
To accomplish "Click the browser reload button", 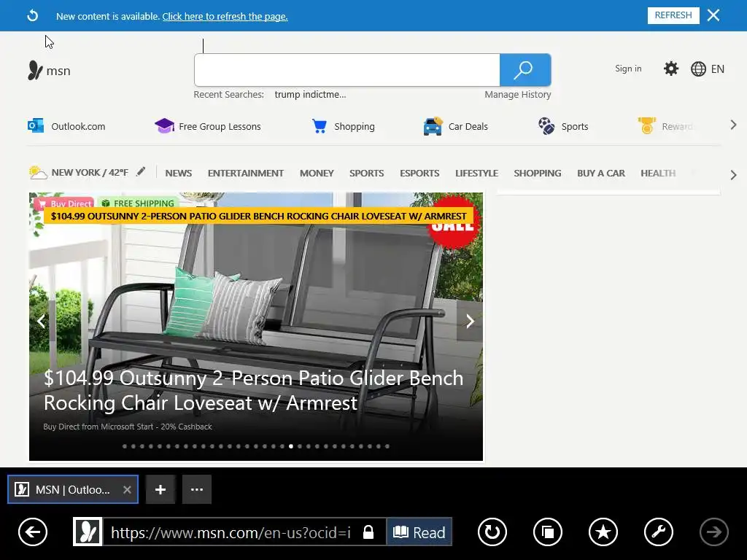I will coord(492,532).
